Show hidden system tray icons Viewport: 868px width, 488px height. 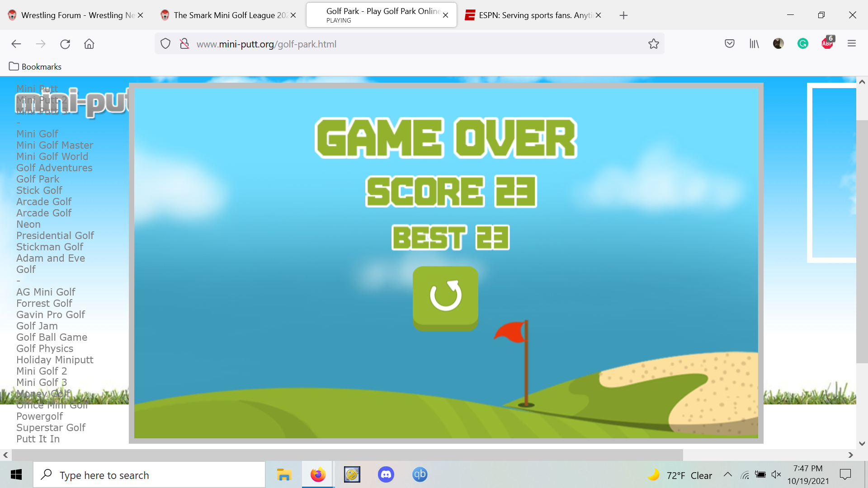(x=727, y=474)
